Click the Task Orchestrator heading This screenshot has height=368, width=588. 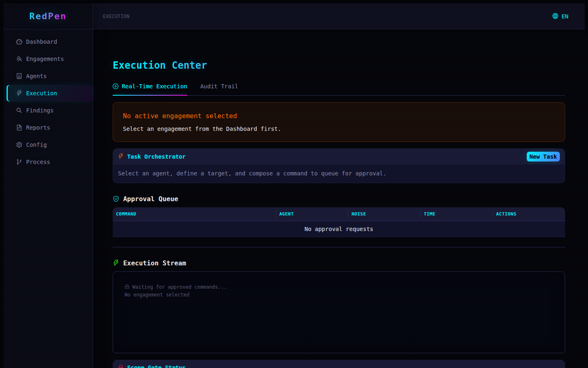click(x=156, y=157)
